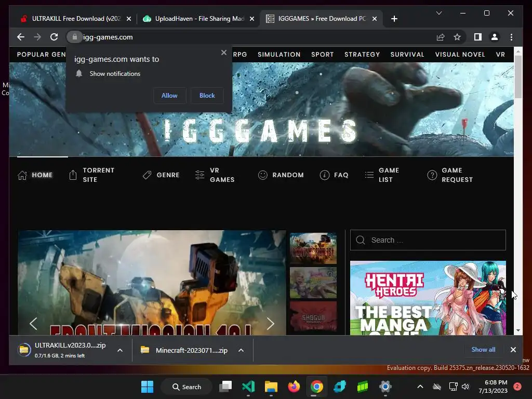Click the taskbar Search box
The image size is (532, 399).
[x=187, y=387]
